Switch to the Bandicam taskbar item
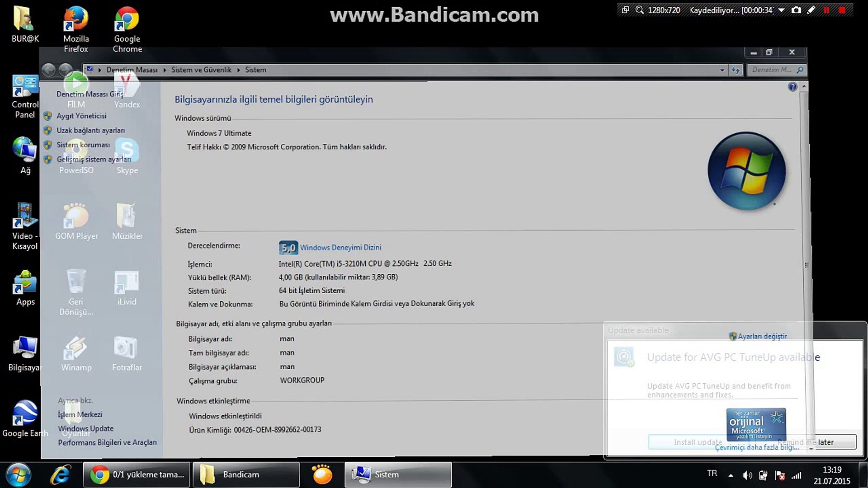Viewport: 868px width, 488px height. click(246, 474)
